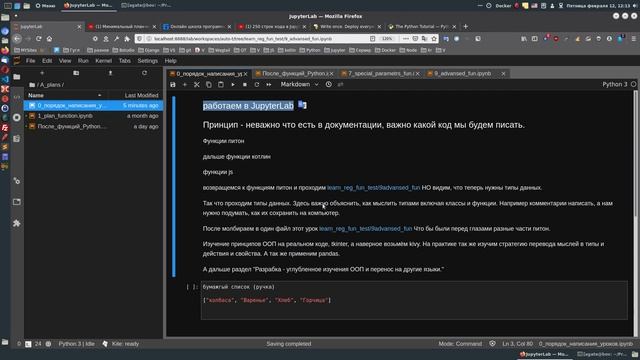
Task: Save the notebook with the toolbar save icon
Action: pyautogui.click(x=173, y=84)
